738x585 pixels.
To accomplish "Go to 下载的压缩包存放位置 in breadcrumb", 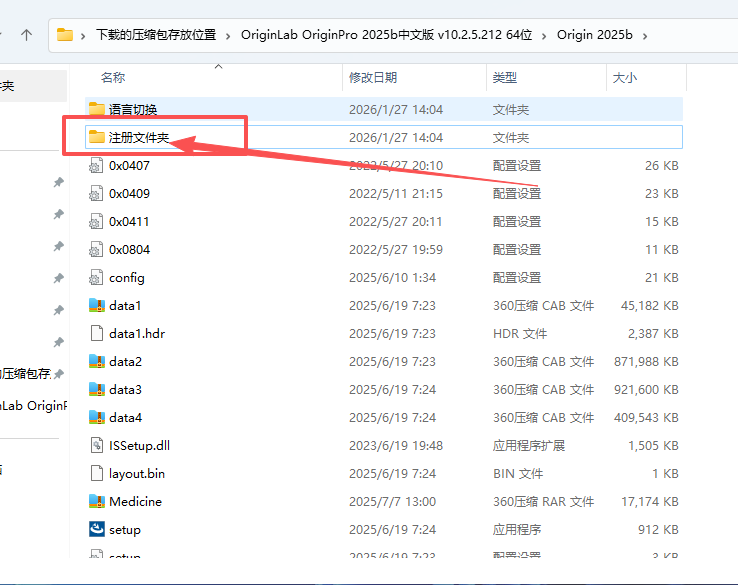I will 156,35.
